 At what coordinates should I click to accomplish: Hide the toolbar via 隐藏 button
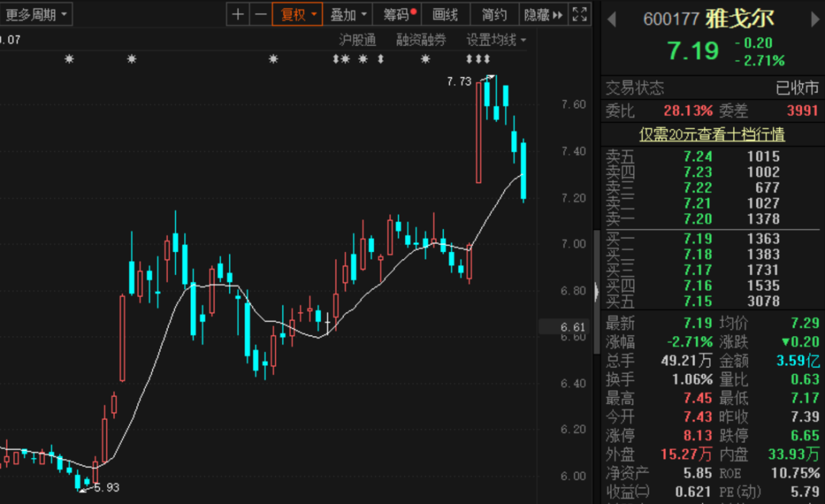click(537, 14)
